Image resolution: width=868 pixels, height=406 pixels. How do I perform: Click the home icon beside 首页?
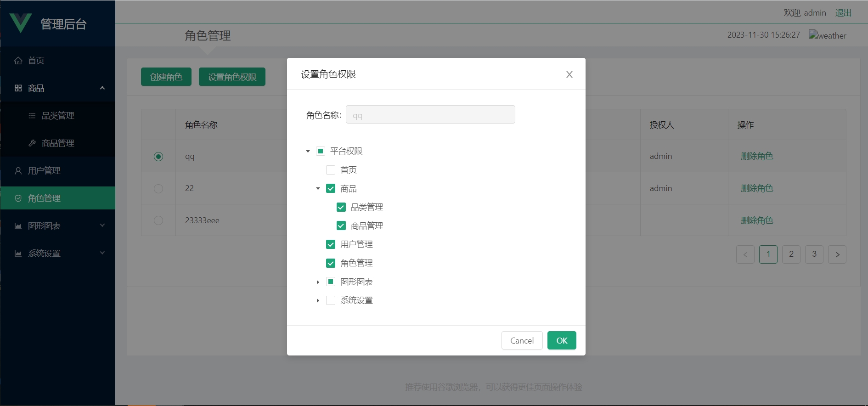tap(18, 61)
